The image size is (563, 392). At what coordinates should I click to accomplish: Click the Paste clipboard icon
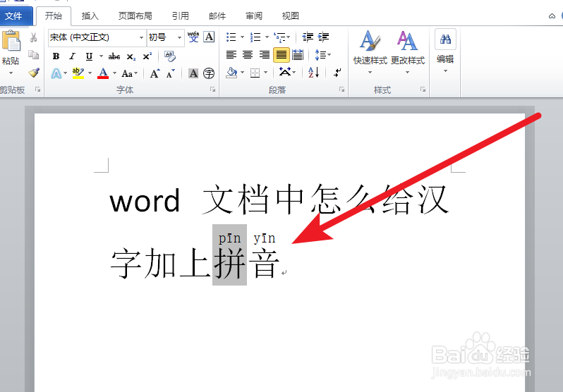coord(11,41)
